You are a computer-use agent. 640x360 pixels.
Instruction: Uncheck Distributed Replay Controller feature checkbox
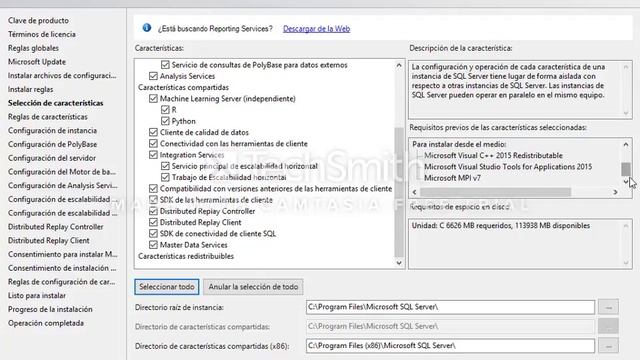tap(153, 211)
